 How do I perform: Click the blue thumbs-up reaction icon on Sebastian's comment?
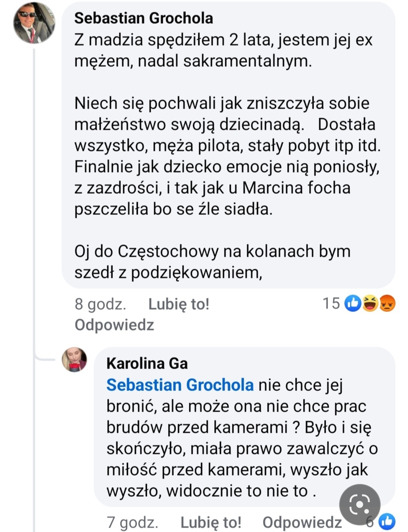coord(353,303)
